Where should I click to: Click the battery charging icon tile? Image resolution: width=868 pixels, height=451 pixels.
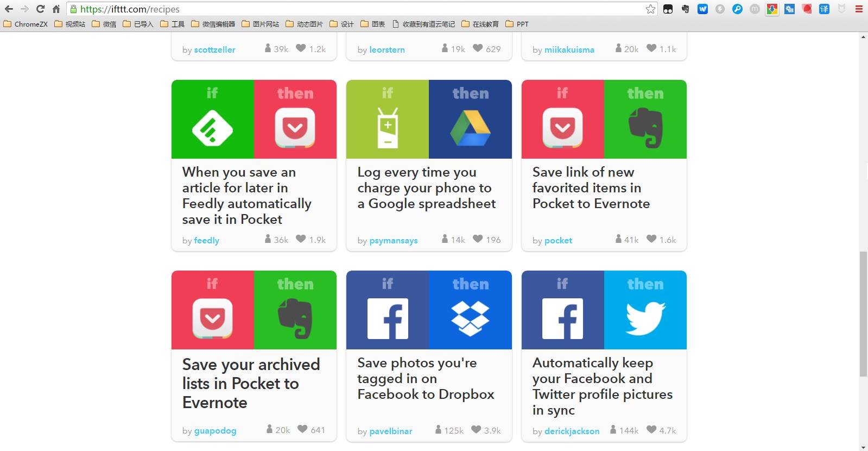pyautogui.click(x=388, y=128)
